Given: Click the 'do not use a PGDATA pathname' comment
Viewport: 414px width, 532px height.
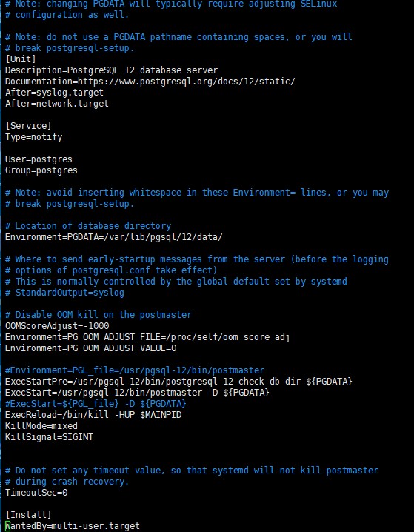Looking at the screenshot, I should [178, 36].
